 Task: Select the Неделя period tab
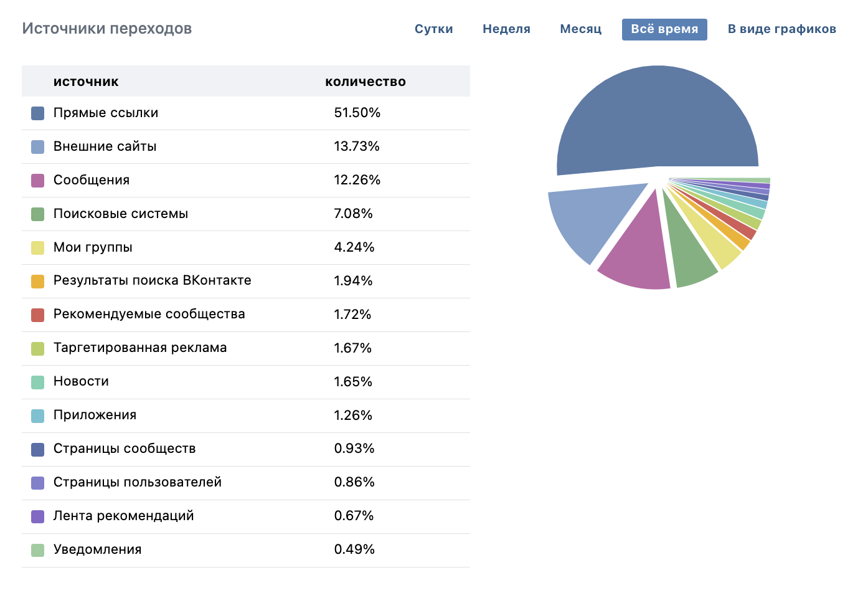pyautogui.click(x=506, y=29)
